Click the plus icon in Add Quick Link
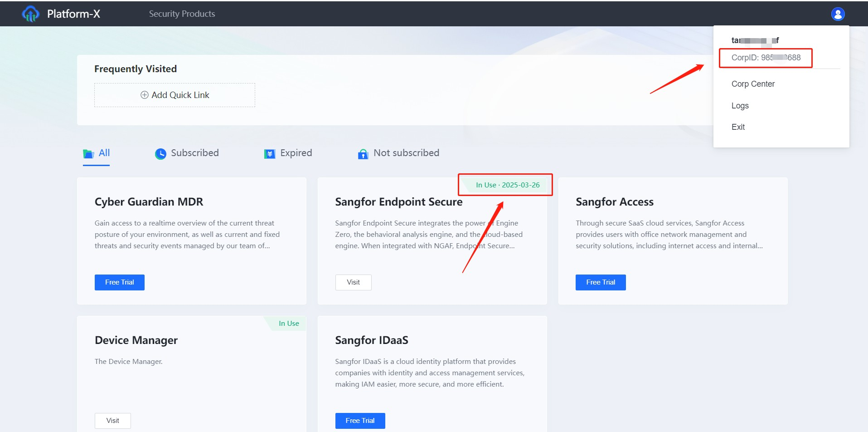 pos(145,95)
